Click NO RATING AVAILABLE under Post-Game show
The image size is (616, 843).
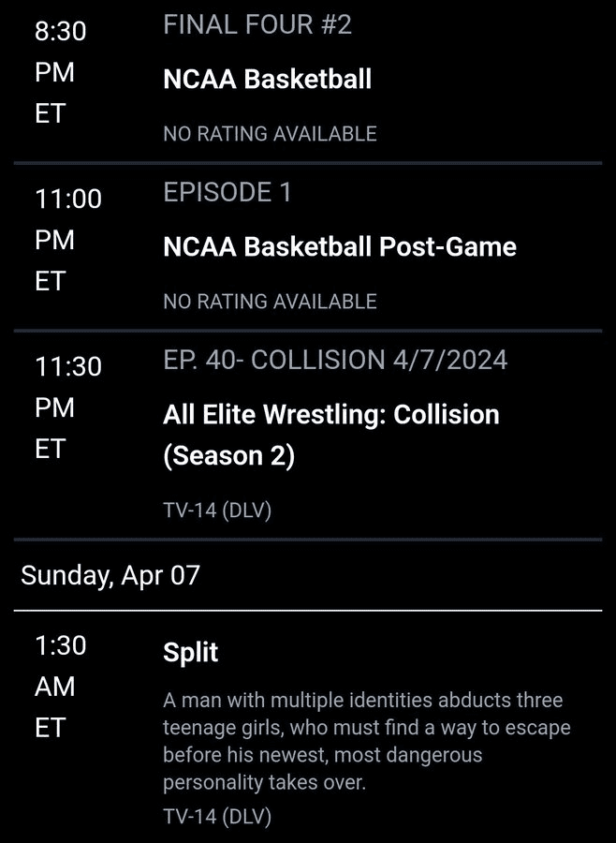pyautogui.click(x=270, y=301)
